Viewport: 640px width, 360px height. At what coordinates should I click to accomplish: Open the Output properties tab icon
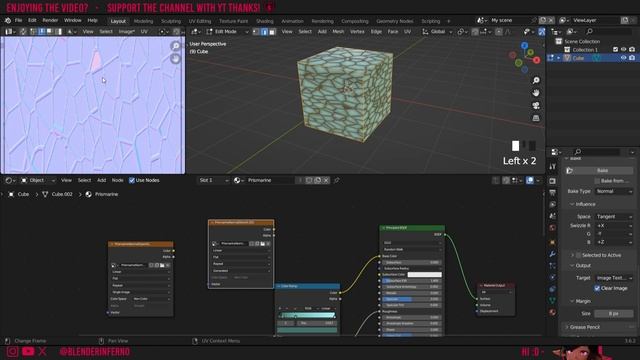[553, 193]
